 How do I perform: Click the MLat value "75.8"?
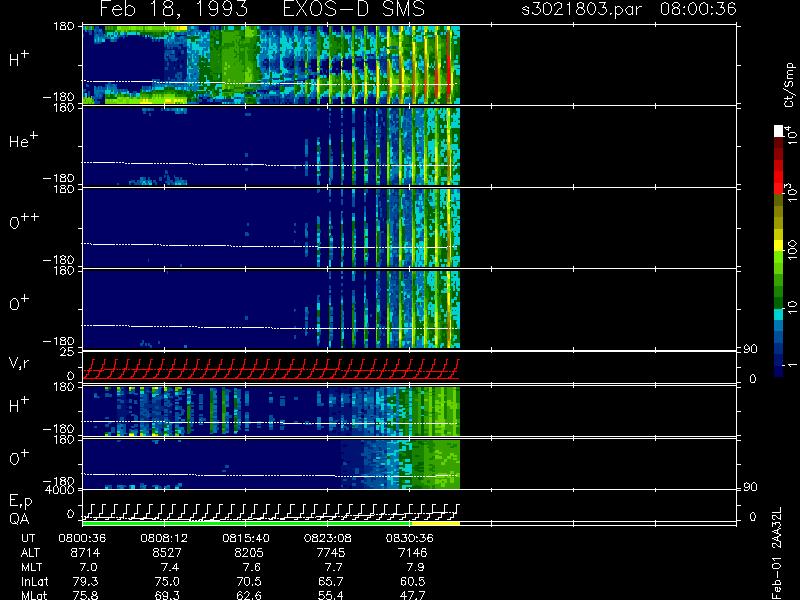point(86,595)
